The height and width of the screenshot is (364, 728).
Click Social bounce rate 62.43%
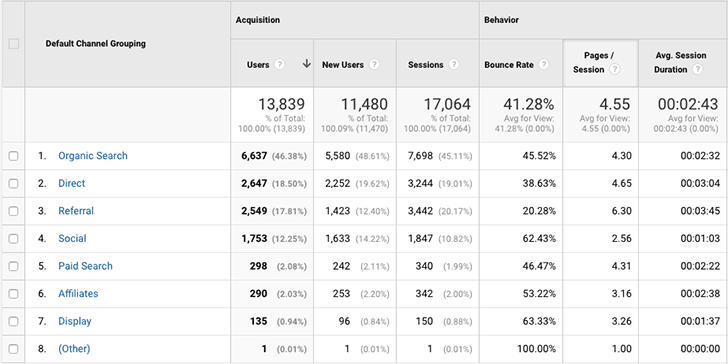coord(539,239)
